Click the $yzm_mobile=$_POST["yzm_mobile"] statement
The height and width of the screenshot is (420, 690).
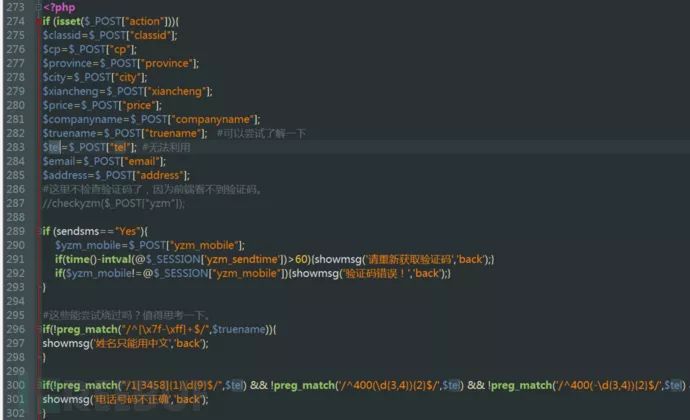click(x=150, y=245)
